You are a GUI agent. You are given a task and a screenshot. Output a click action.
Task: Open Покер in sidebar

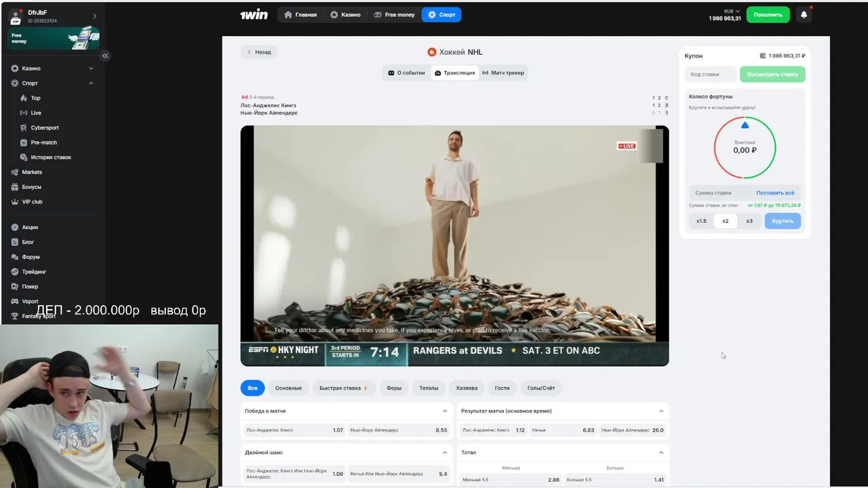[30, 287]
